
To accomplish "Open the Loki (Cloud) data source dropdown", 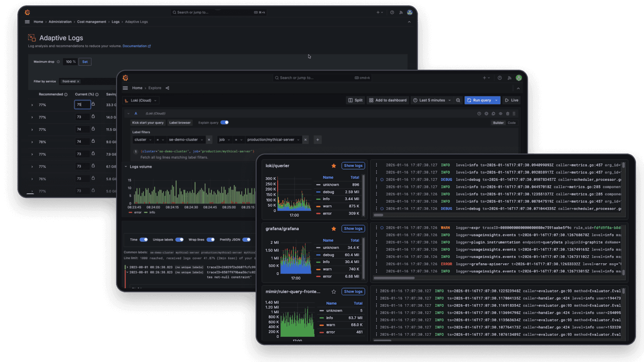I will (141, 101).
